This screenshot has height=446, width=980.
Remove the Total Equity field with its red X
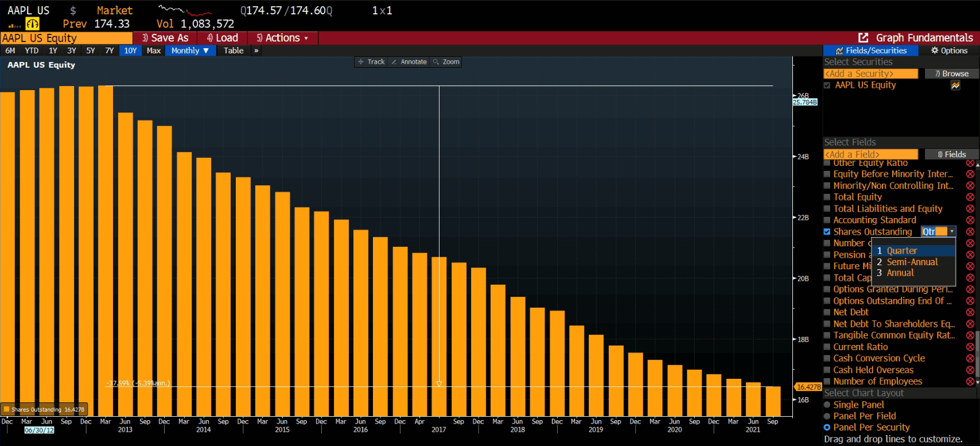(x=970, y=197)
